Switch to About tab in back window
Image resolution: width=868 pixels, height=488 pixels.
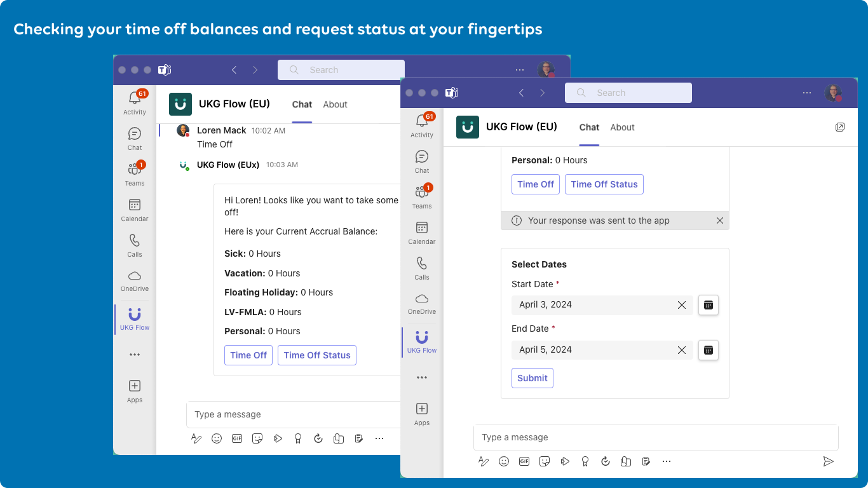335,104
